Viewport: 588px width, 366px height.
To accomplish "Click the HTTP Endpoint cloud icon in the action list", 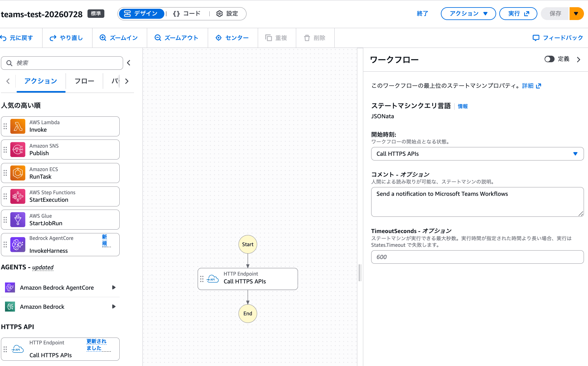I will (18, 349).
